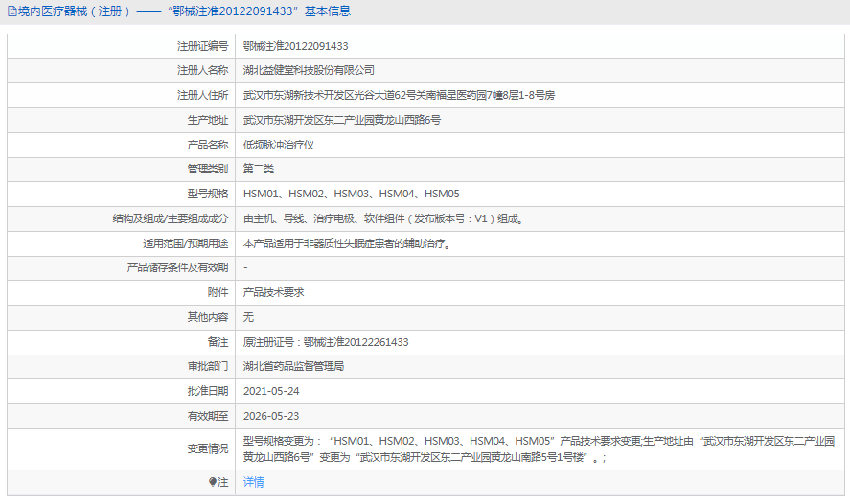The height and width of the screenshot is (504, 850).
Task: Select composition text 由主机、导线、治疗电极
Action: coord(383,218)
